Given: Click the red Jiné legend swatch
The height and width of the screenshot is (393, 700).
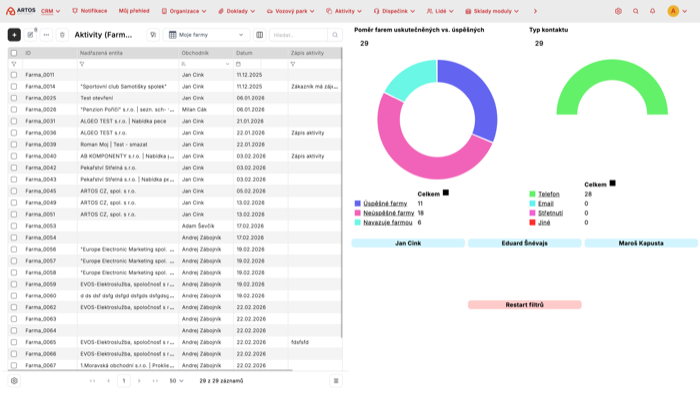Looking at the screenshot, I should click(532, 222).
